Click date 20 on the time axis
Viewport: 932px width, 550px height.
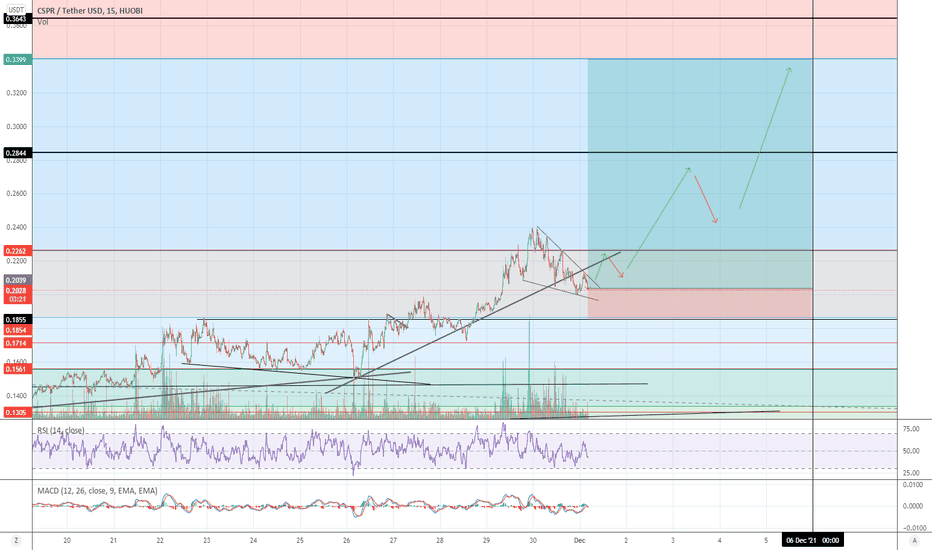tap(67, 540)
